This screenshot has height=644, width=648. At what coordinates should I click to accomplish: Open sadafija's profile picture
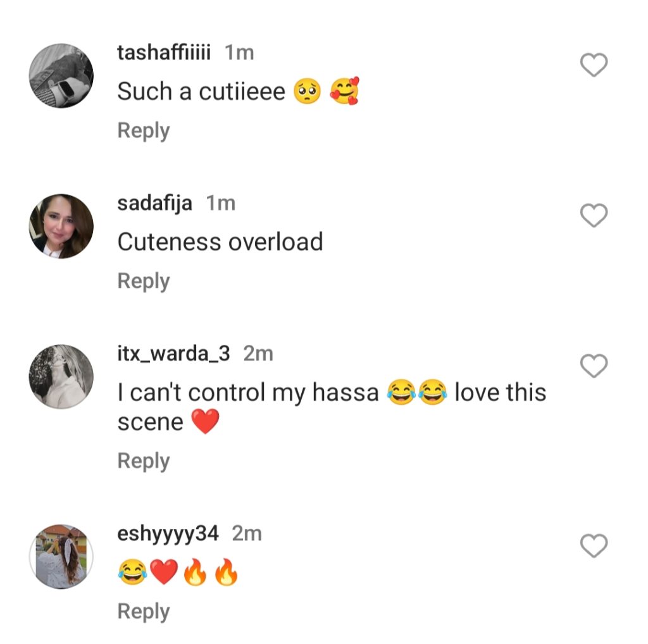tap(61, 226)
